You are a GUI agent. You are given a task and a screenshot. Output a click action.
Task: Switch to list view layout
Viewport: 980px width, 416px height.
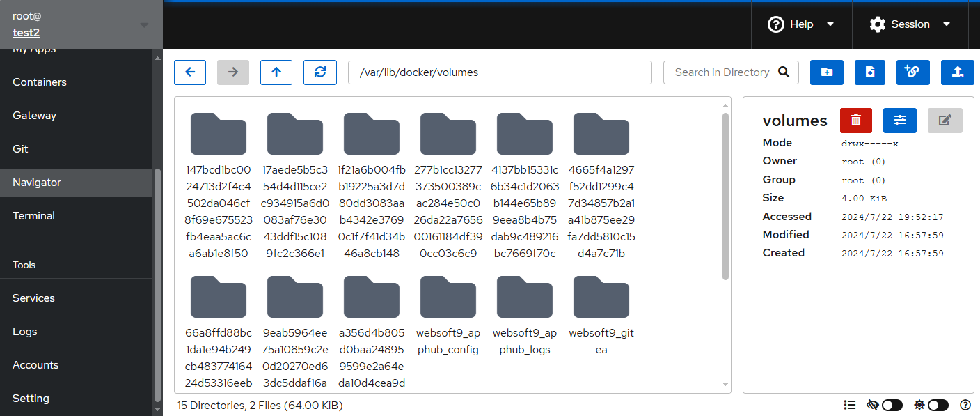tap(849, 405)
